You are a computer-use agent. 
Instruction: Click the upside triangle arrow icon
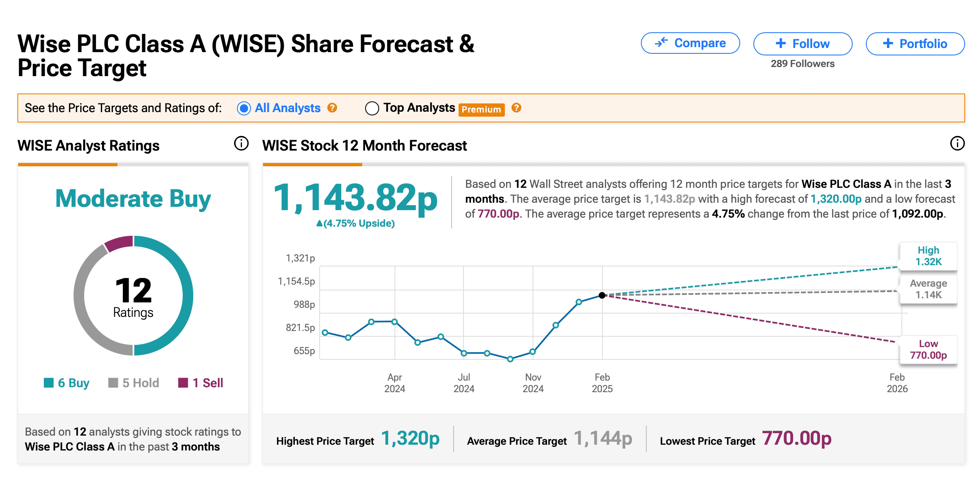pyautogui.click(x=319, y=223)
